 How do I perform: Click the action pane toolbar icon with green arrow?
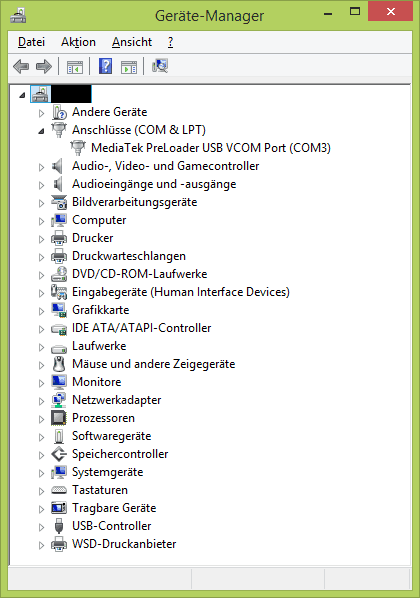click(x=129, y=67)
